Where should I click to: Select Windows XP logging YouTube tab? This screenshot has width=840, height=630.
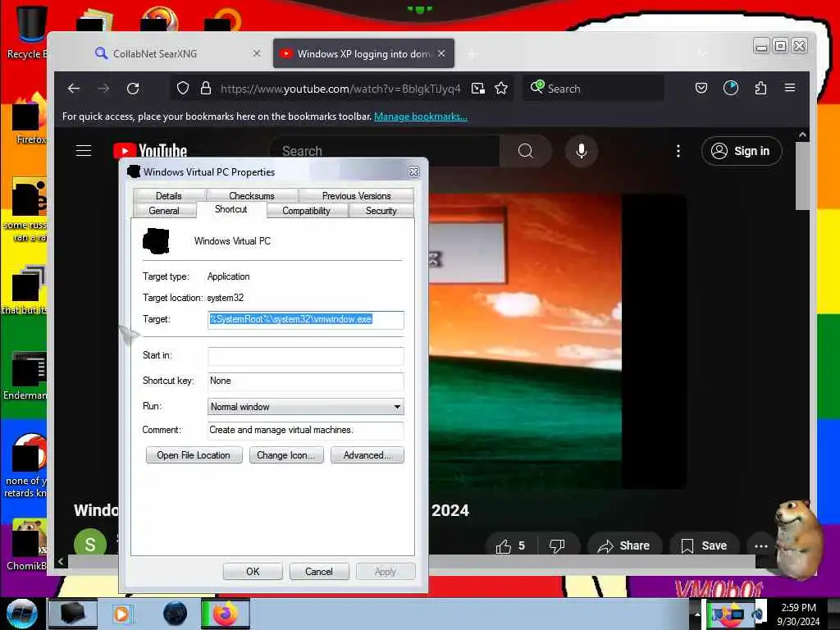(363, 53)
